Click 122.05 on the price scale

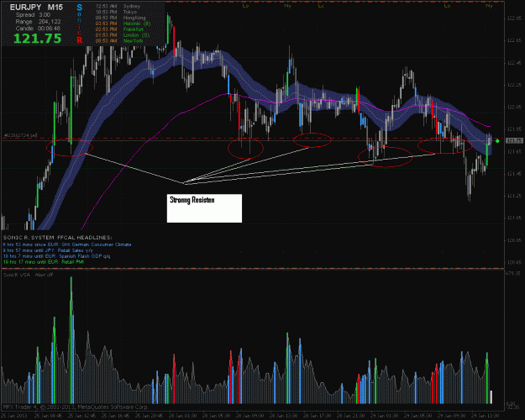[514, 108]
